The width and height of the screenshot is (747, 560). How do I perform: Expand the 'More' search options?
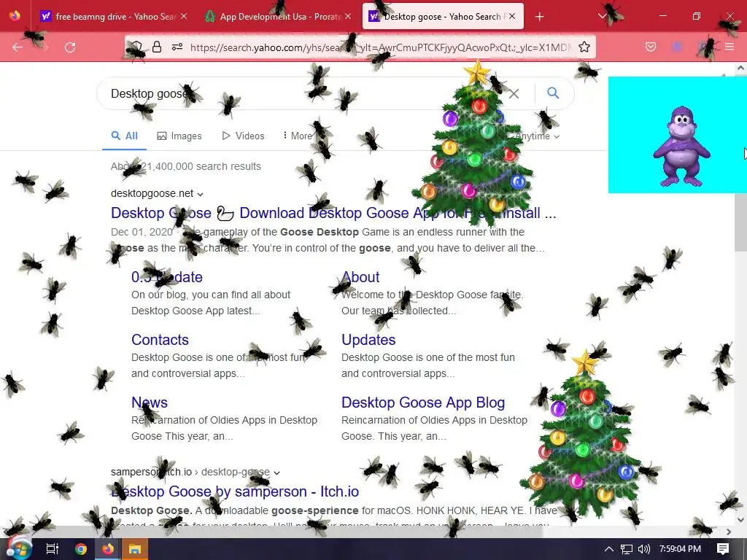coord(298,136)
